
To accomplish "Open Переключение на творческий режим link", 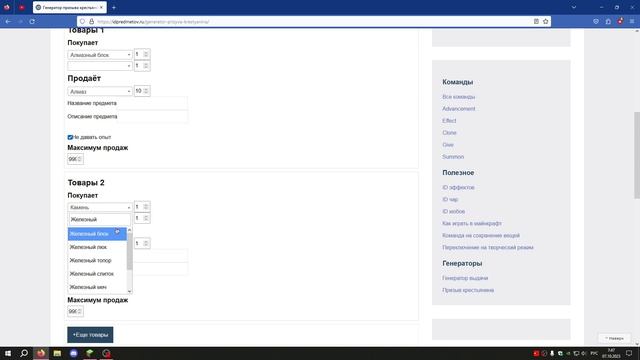I will (488, 247).
